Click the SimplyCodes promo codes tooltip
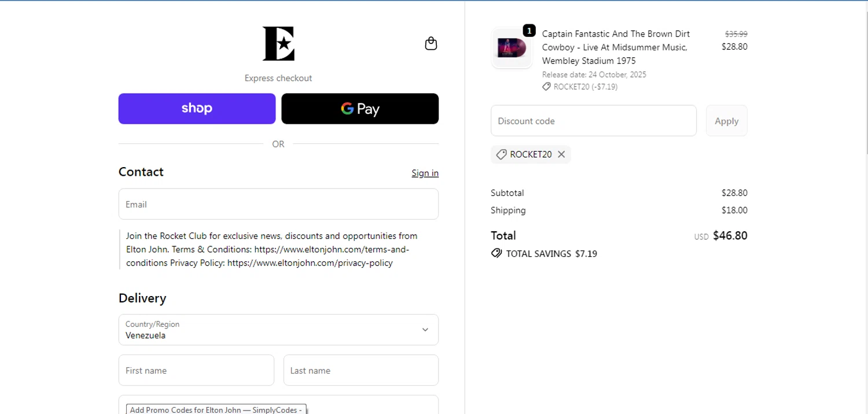 point(216,409)
